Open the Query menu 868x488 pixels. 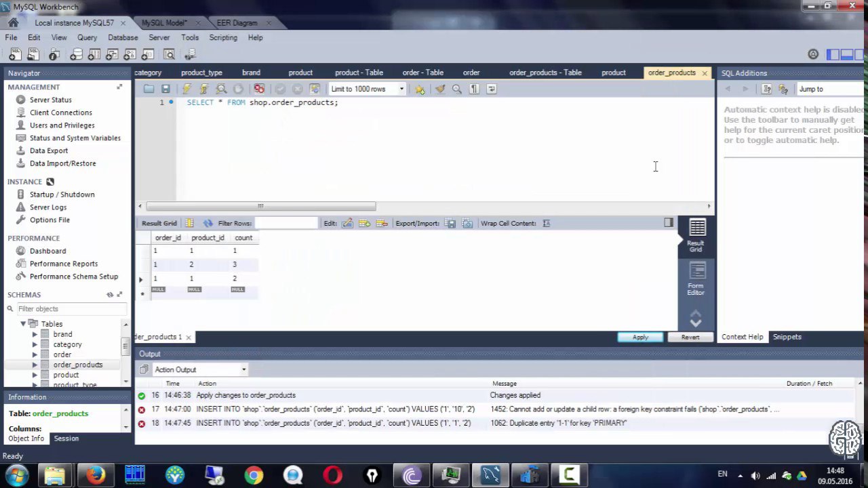pos(87,37)
